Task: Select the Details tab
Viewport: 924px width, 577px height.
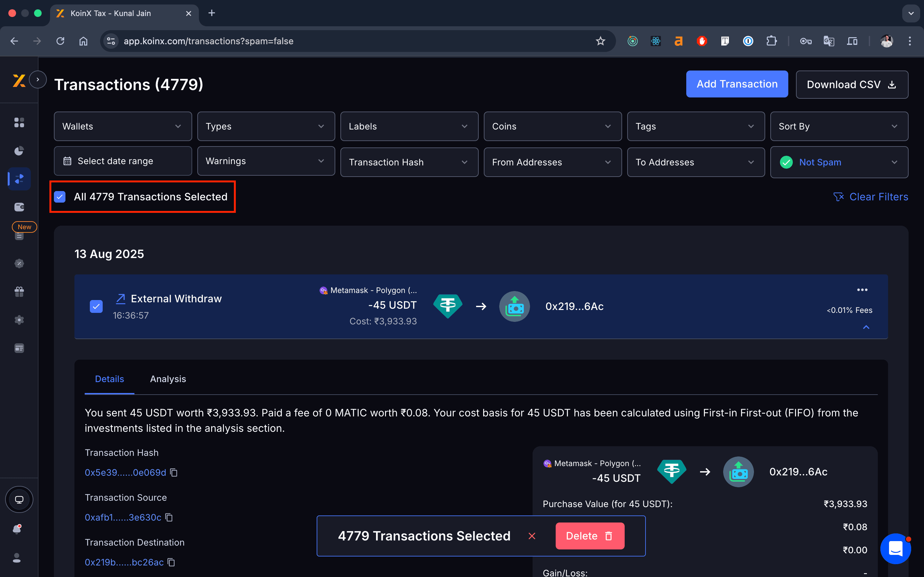Action: click(109, 379)
